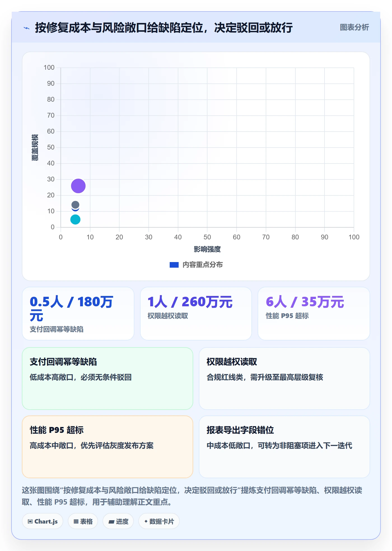392x551 pixels.
Task: Click the main title 按修复成本与风险敞口给缺陷定位
Action: [164, 28]
